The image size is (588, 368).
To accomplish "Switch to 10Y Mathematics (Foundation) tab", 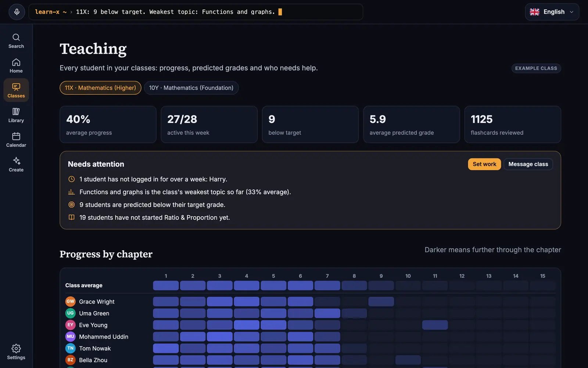I will pos(191,88).
